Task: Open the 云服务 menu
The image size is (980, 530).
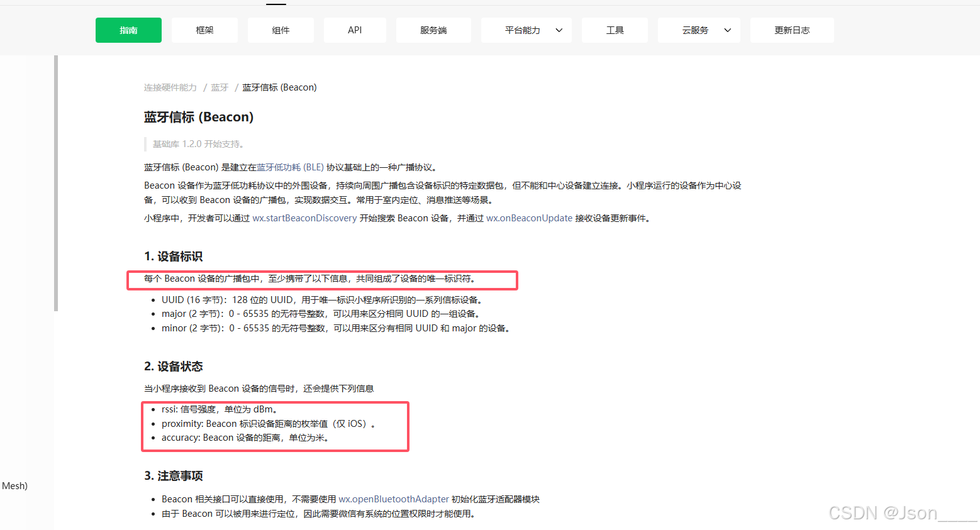Action: pyautogui.click(x=699, y=30)
